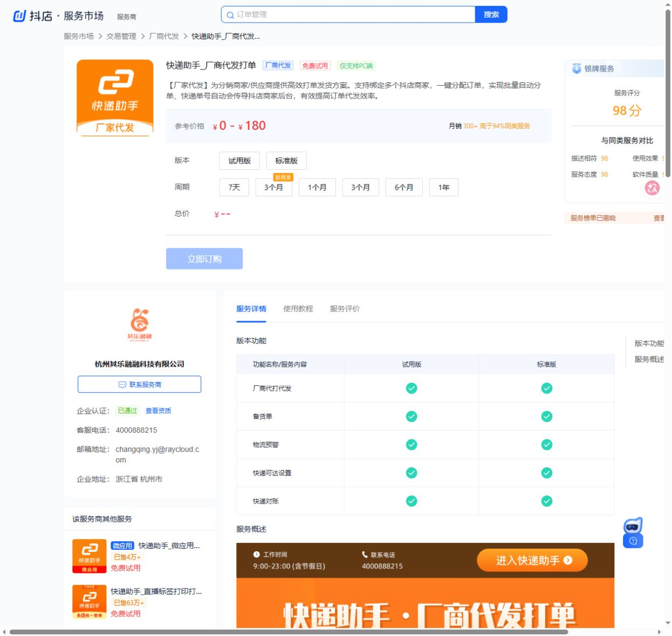672x636 pixels.
Task: Choose the 6个月 period option
Action: tap(404, 188)
